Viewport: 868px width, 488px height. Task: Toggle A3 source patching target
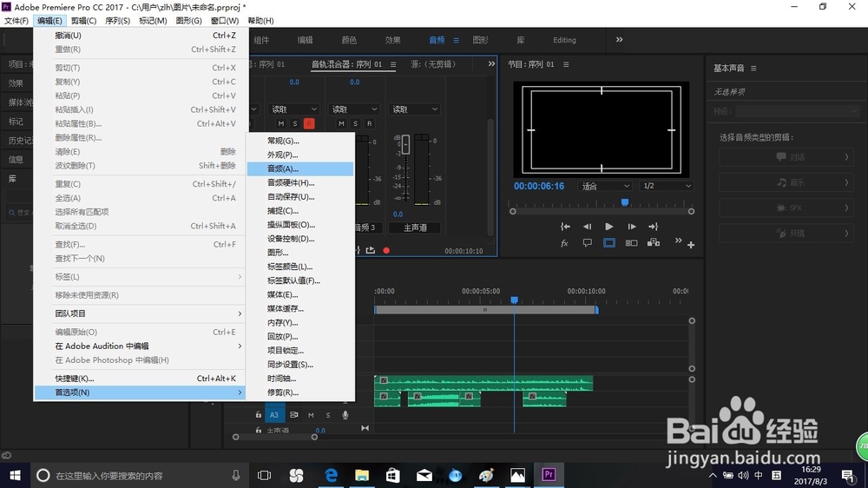[274, 414]
